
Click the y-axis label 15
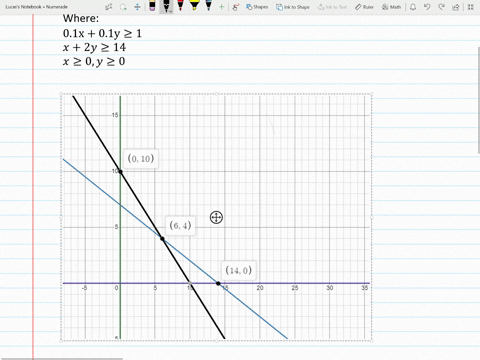click(115, 115)
